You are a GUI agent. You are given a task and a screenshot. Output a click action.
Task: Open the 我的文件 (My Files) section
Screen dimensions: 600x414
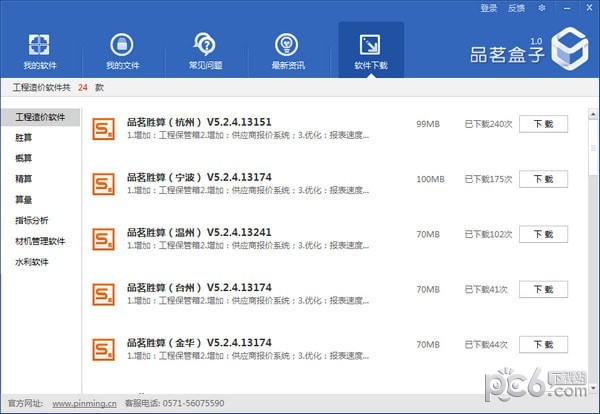click(121, 51)
